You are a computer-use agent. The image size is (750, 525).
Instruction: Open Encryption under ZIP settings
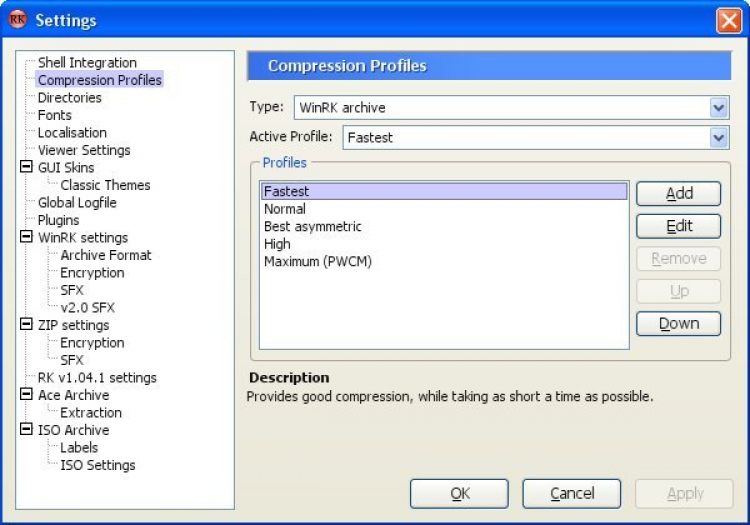click(x=92, y=343)
